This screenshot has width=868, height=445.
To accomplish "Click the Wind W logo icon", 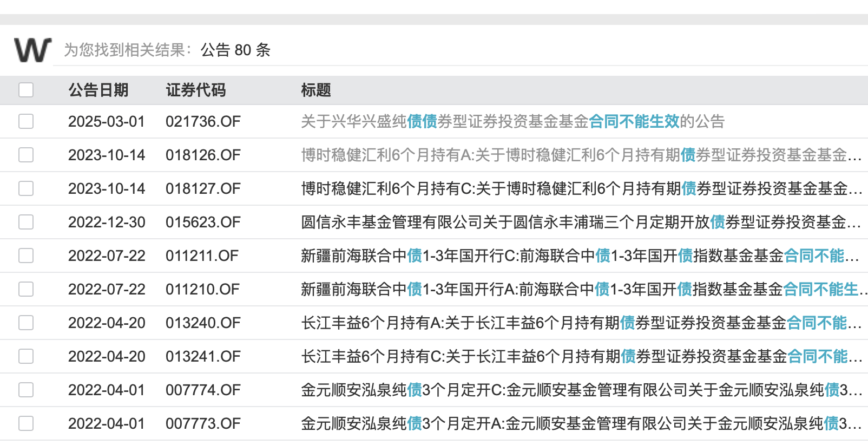I will click(32, 50).
